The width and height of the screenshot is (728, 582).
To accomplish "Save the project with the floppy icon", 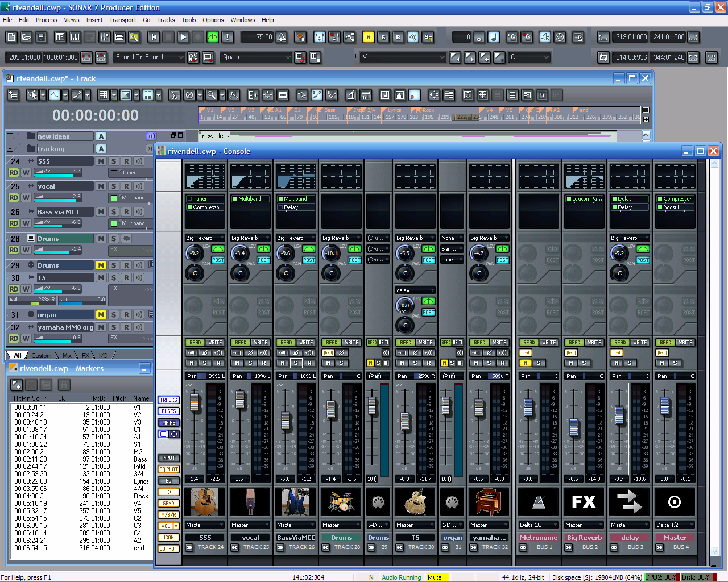I will pos(40,37).
